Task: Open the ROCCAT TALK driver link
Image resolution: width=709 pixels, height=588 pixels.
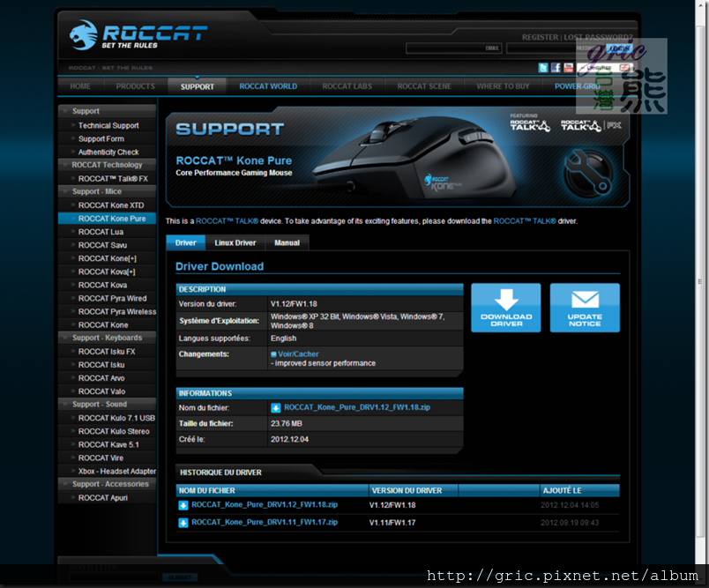Action: click(525, 221)
